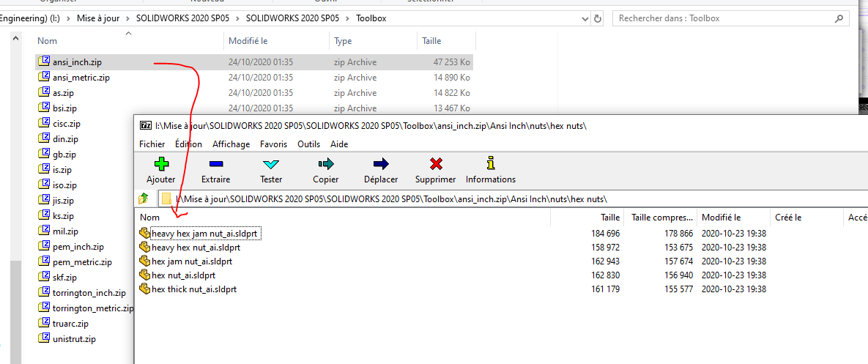This screenshot has width=868, height=364.
Task: Refresh the Explorer Toolbox folder
Action: 598,18
